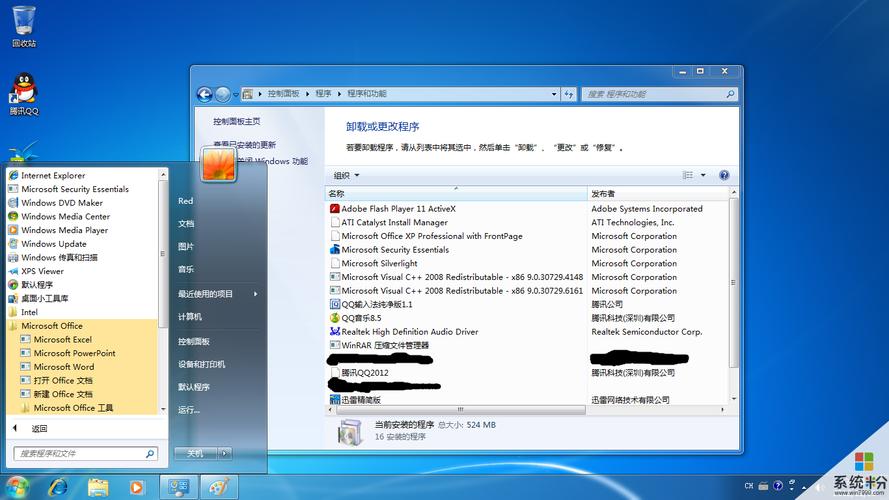Screen dimensions: 889x500
Task: Open shutdown options arrow beside 关机
Action: coord(225,453)
